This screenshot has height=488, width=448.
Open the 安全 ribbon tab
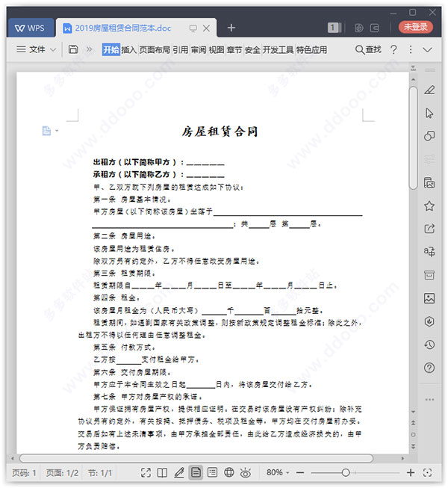point(252,50)
